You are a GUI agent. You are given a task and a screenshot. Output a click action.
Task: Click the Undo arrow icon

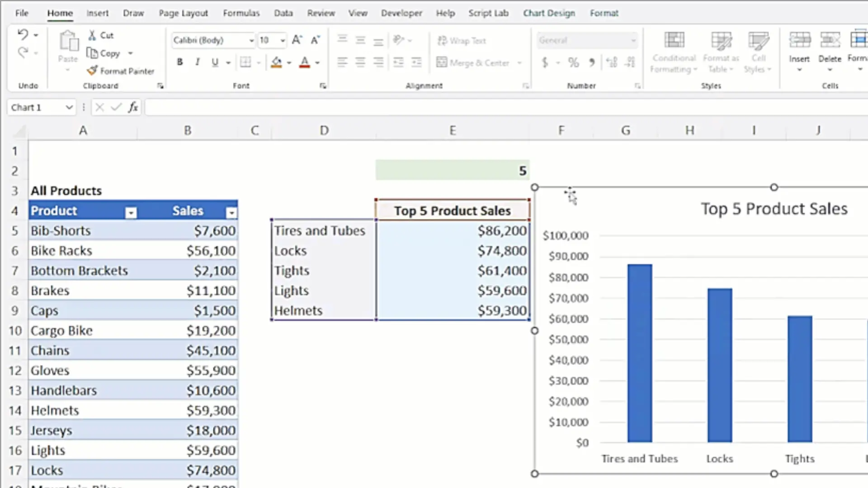23,34
